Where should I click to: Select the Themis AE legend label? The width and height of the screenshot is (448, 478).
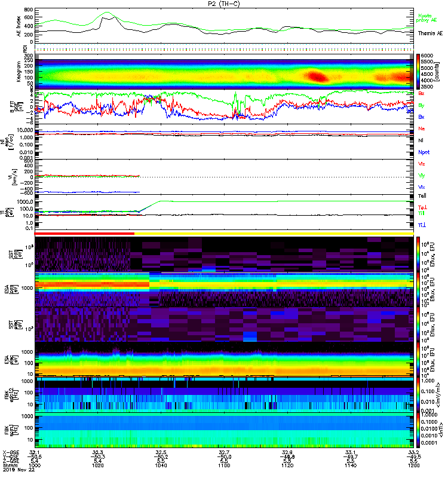[430, 33]
